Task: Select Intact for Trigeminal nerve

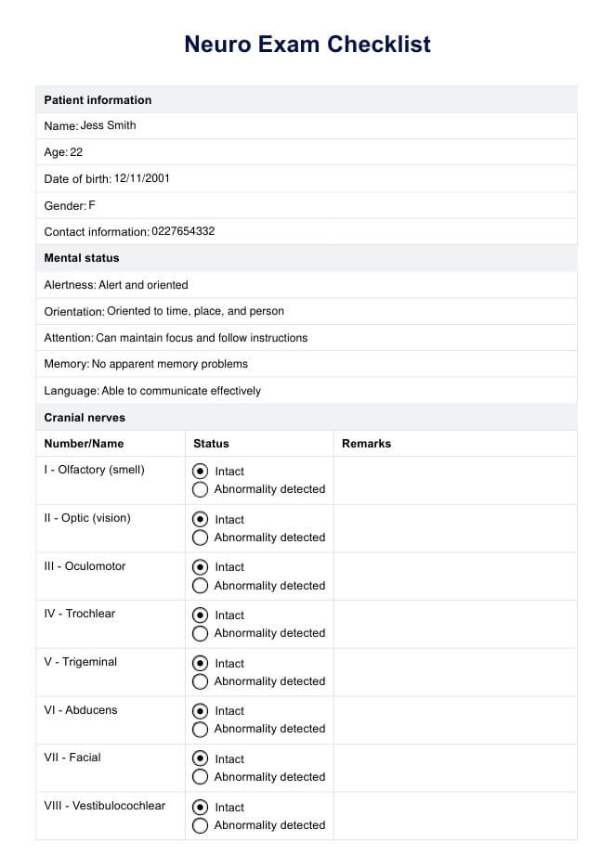Action: (x=200, y=663)
